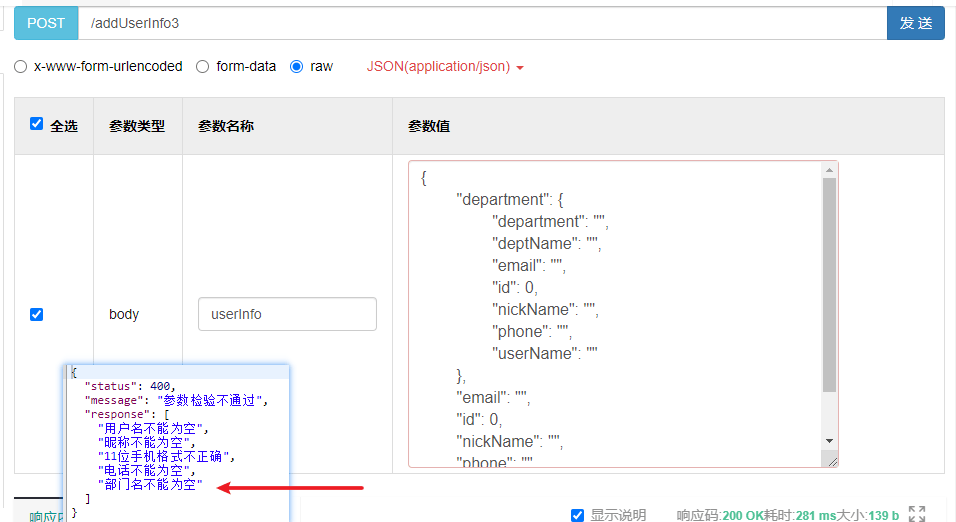
Task: Uncheck the body parameter row checkbox
Action: 37,314
